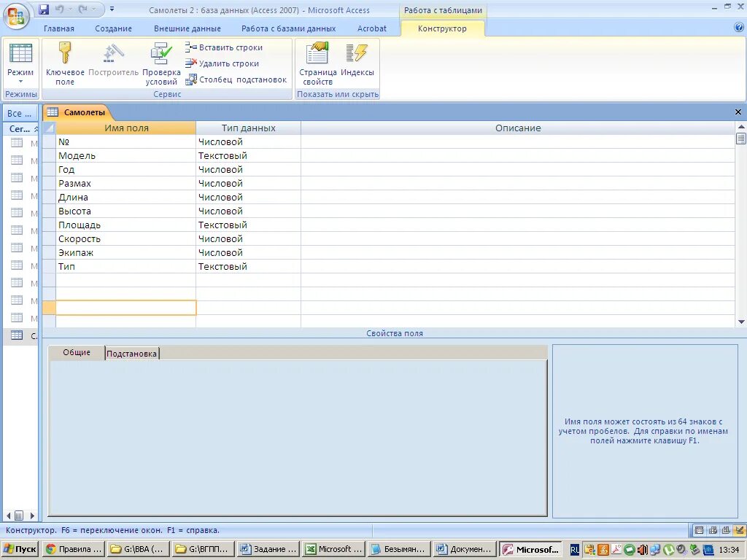Click navigation pane scroll-right arrow
Viewport: 747px width, 560px height.
(x=32, y=516)
